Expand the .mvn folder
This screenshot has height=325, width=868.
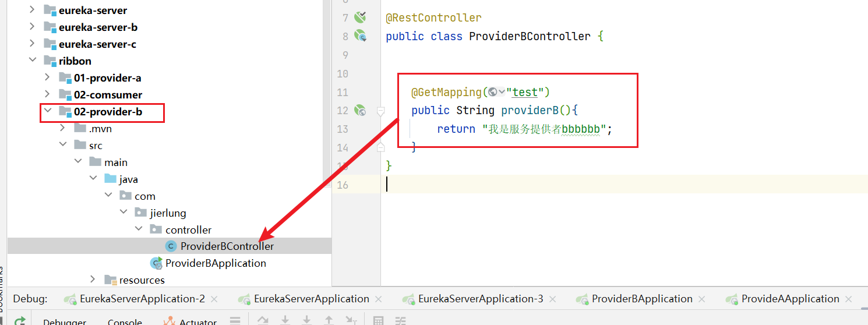point(62,128)
